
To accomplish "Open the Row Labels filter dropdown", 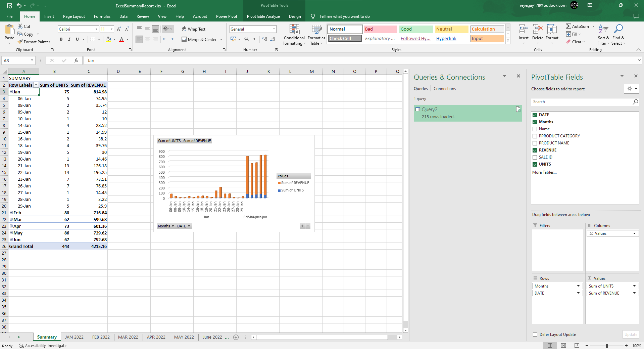I will point(36,85).
